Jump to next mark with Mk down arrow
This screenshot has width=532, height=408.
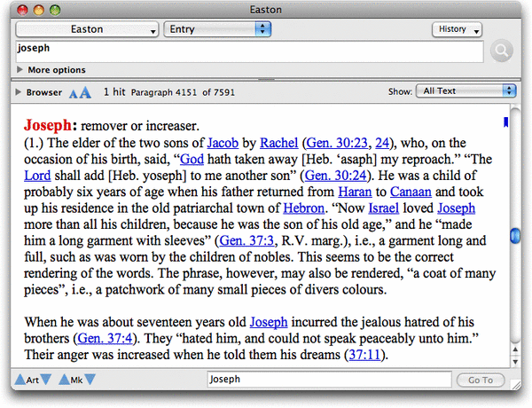[90, 379]
